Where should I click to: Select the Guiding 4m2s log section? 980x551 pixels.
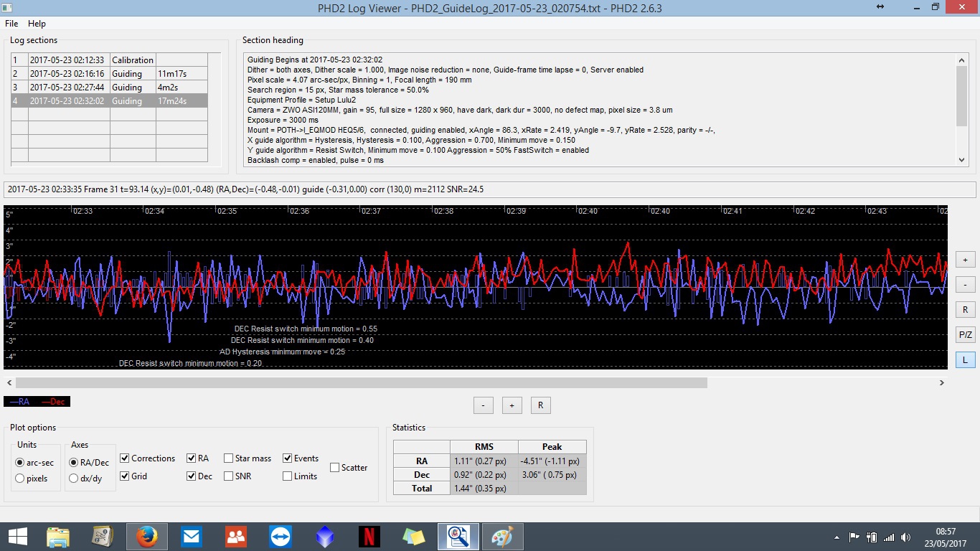[109, 88]
